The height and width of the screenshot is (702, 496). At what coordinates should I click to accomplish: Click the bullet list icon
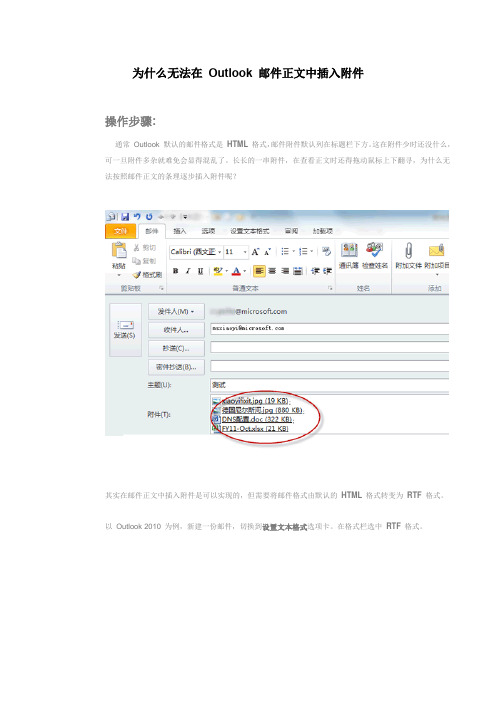pos(285,252)
